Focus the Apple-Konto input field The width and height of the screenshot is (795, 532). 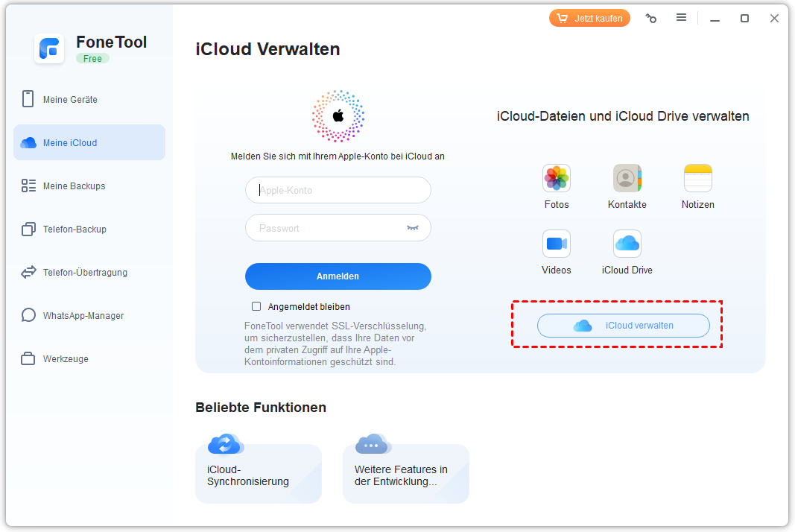(x=338, y=190)
